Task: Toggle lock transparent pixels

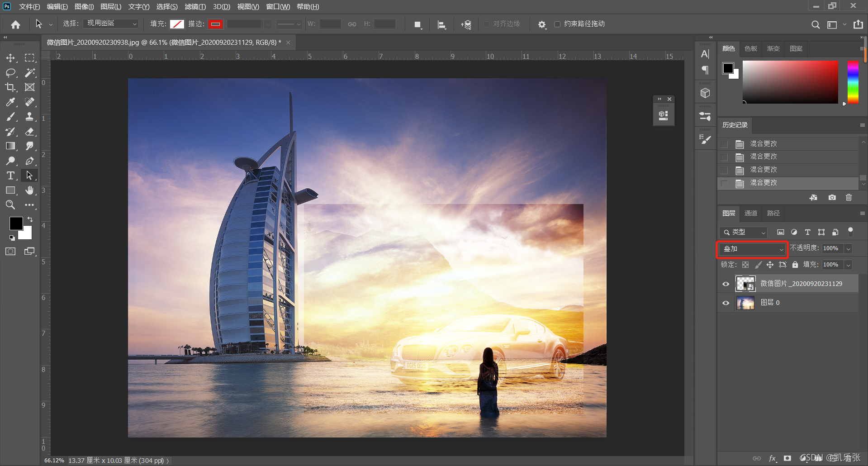Action: coord(745,265)
